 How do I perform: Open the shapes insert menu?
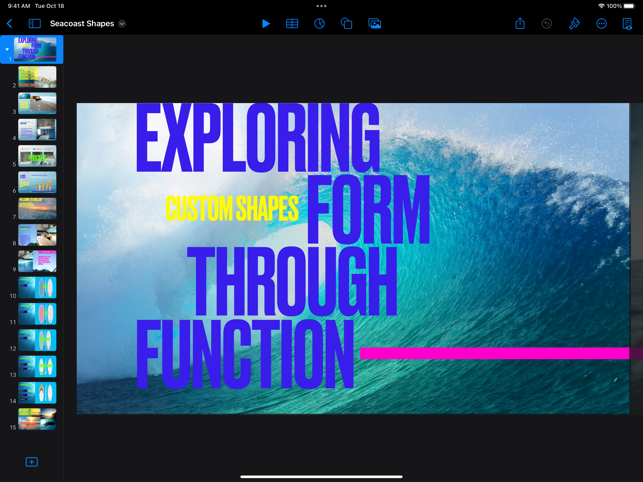(x=346, y=23)
